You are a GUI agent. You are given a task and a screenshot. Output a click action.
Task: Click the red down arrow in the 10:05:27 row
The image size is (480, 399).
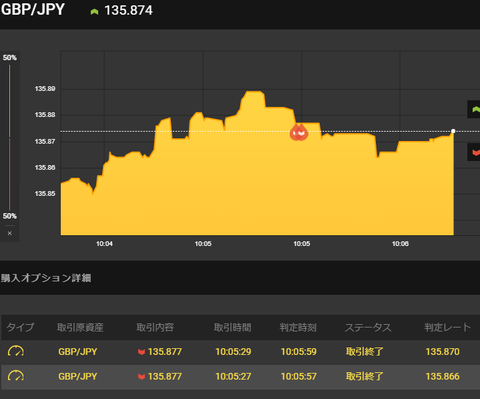point(141,376)
